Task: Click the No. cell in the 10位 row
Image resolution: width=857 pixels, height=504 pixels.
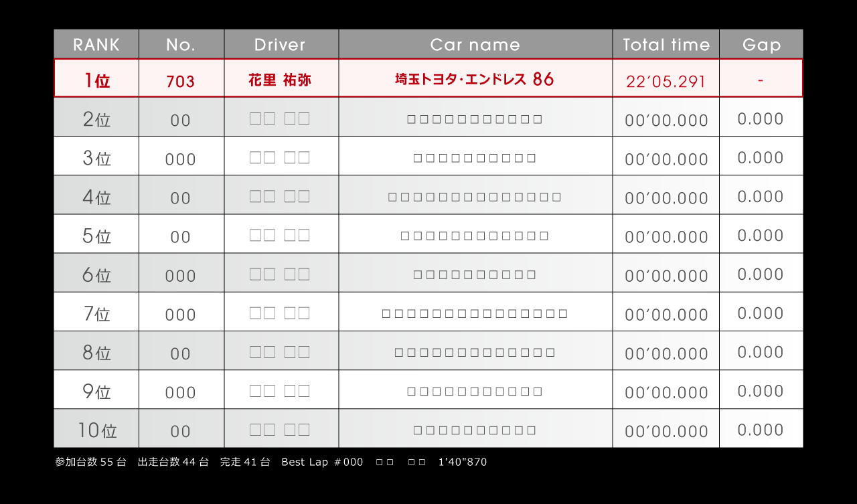Action: click(181, 428)
